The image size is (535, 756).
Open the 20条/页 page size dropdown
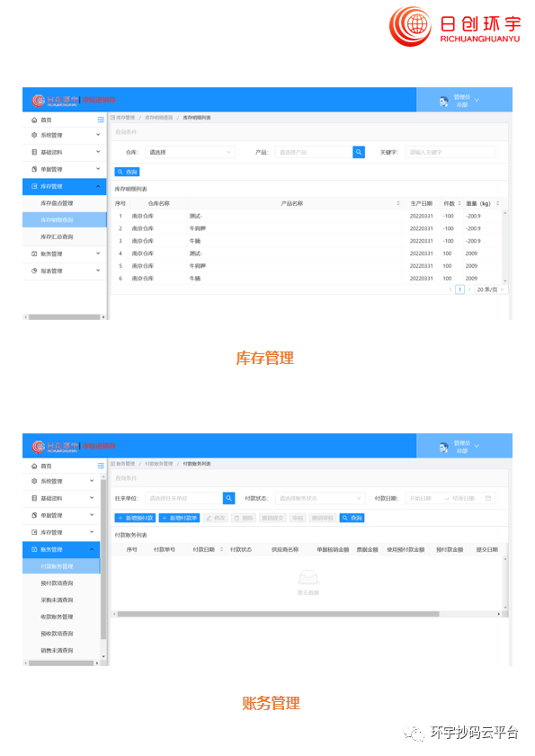tap(491, 289)
